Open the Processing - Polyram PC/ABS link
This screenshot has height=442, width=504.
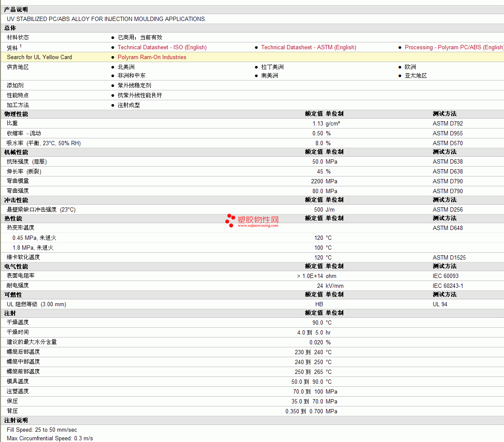(x=453, y=48)
